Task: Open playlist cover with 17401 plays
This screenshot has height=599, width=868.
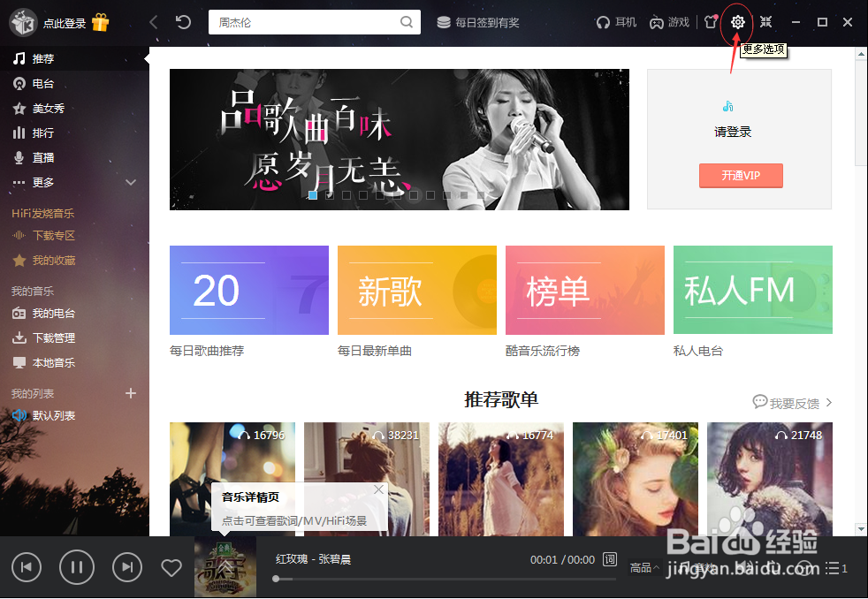Action: click(636, 479)
